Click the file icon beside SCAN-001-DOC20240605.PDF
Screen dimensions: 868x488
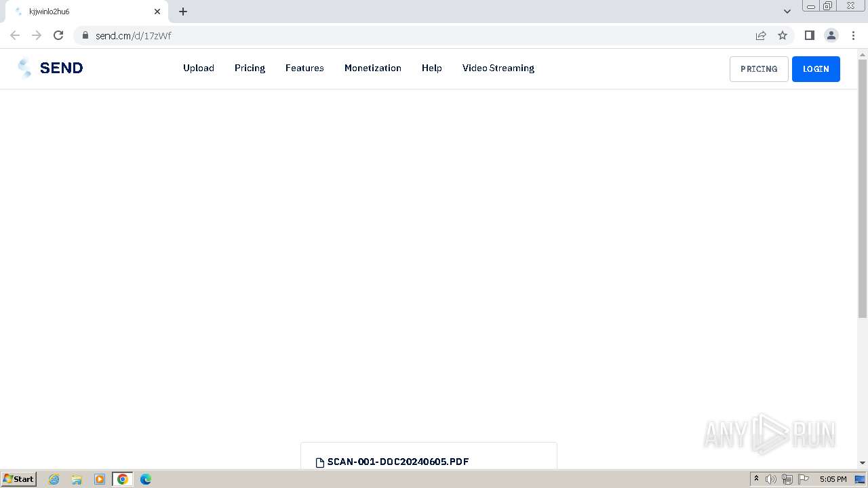click(320, 462)
